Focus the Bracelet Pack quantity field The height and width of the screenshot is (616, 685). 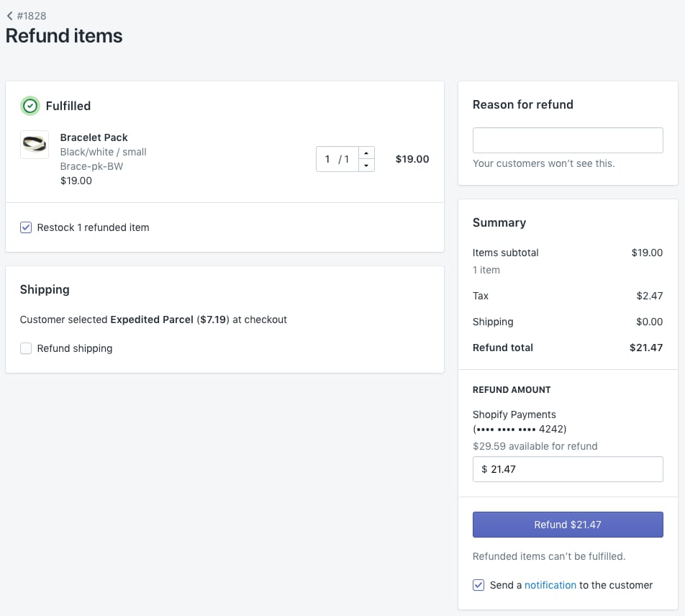pos(337,159)
